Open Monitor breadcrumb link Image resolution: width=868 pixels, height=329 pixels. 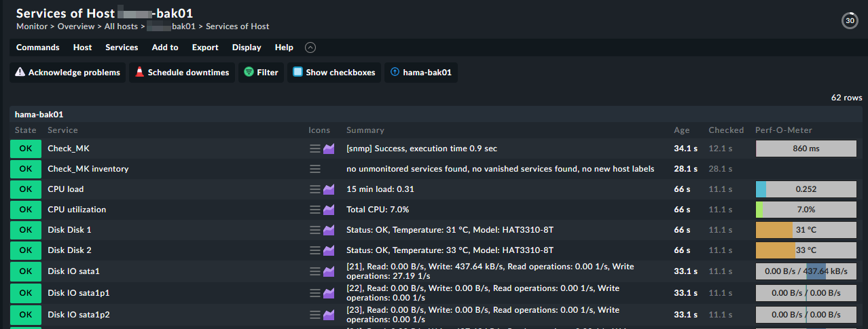(32, 26)
